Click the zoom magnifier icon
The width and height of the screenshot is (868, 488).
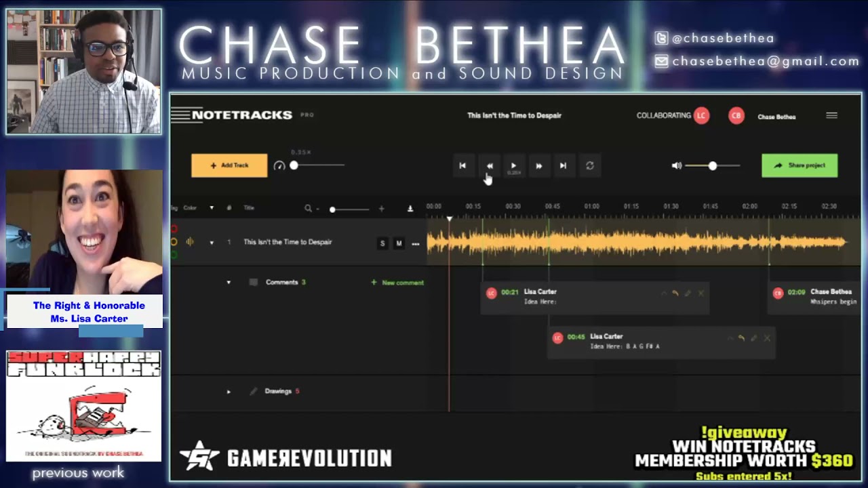(x=309, y=209)
